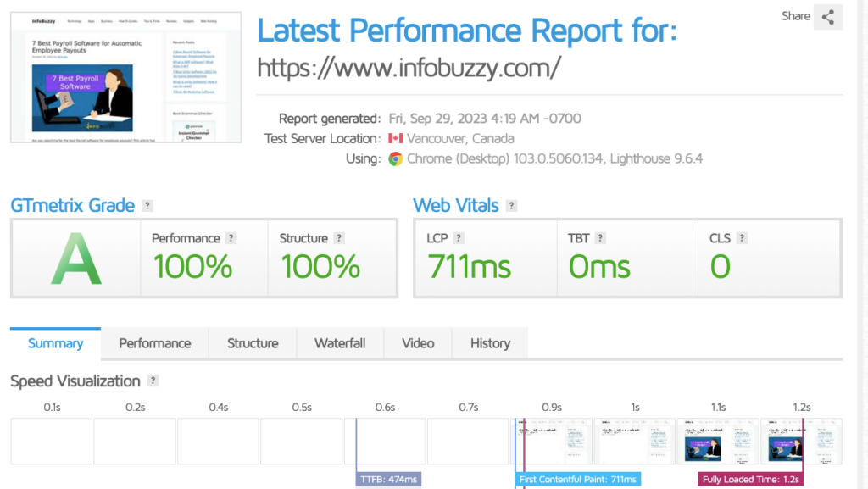Open the infobuzzy.com URL link

409,68
